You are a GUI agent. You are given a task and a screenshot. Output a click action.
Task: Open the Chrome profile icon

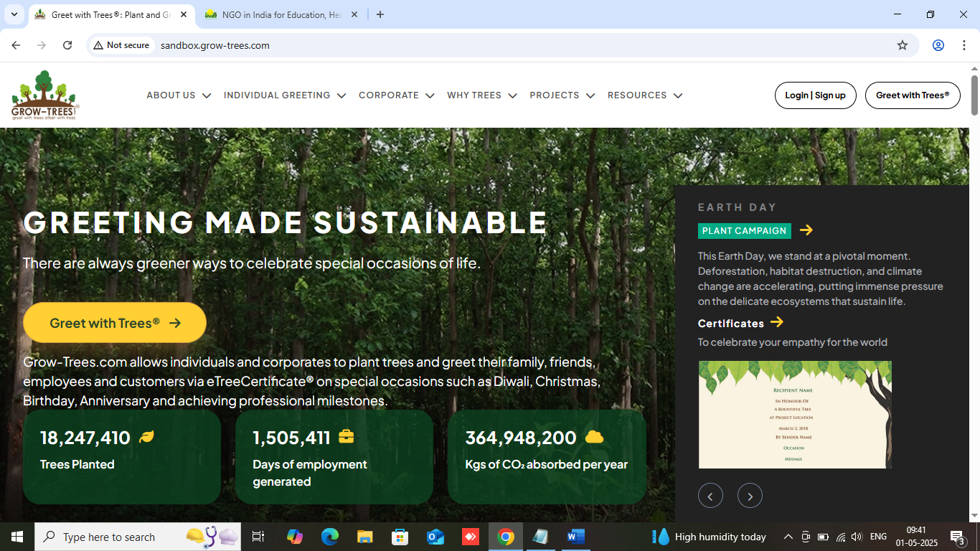[x=938, y=45]
